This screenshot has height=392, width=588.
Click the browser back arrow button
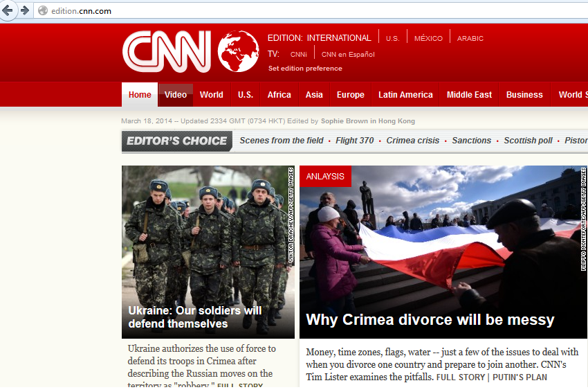coord(8,10)
